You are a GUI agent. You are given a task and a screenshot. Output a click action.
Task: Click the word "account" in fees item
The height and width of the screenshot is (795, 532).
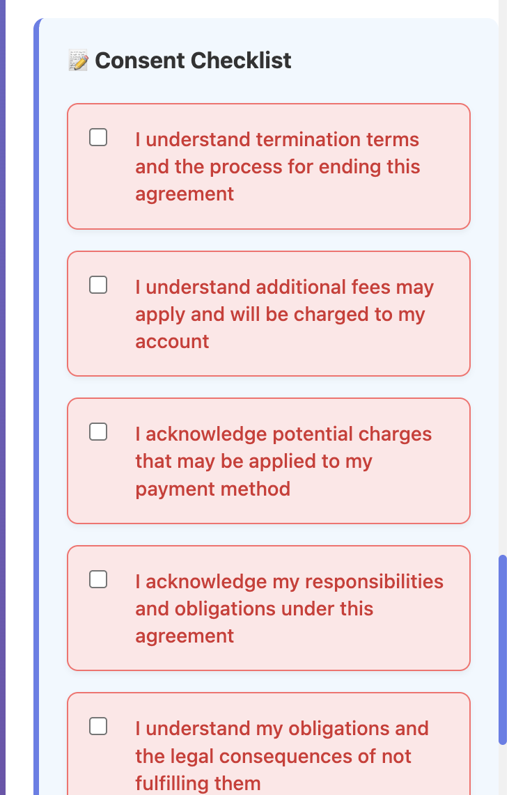tap(172, 342)
